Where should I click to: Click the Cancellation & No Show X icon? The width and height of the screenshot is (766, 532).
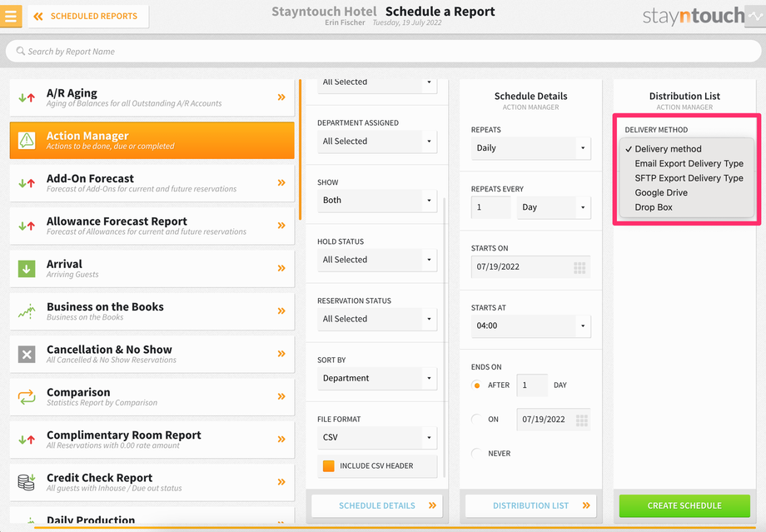click(x=27, y=354)
